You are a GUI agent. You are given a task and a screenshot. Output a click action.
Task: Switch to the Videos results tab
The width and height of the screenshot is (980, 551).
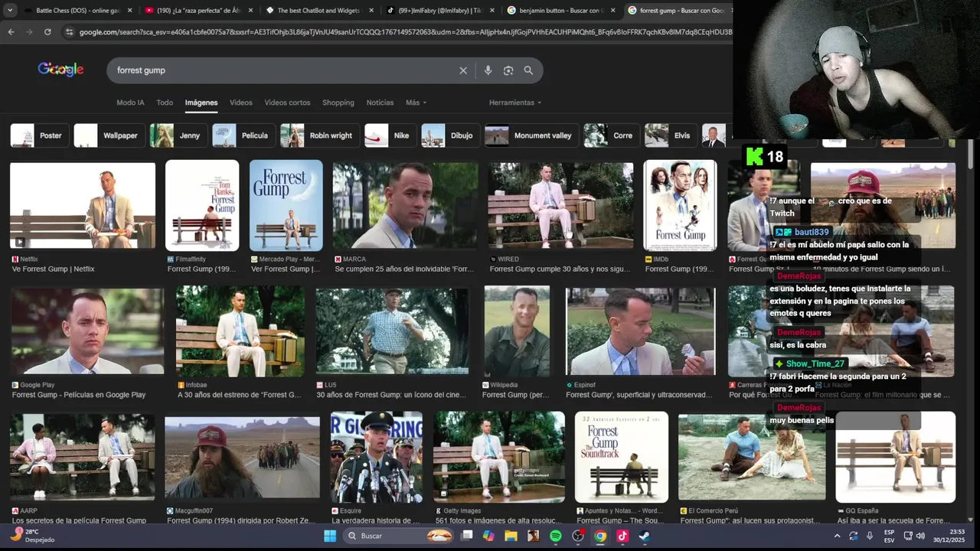pyautogui.click(x=240, y=103)
